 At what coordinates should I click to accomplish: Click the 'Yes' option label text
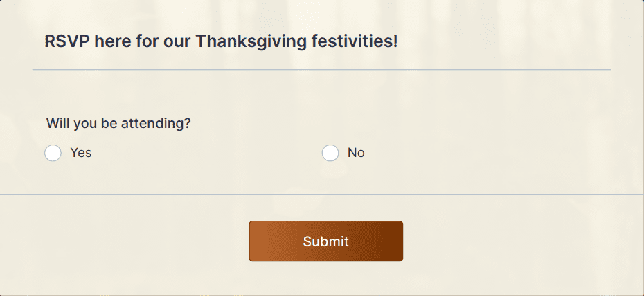click(x=80, y=153)
